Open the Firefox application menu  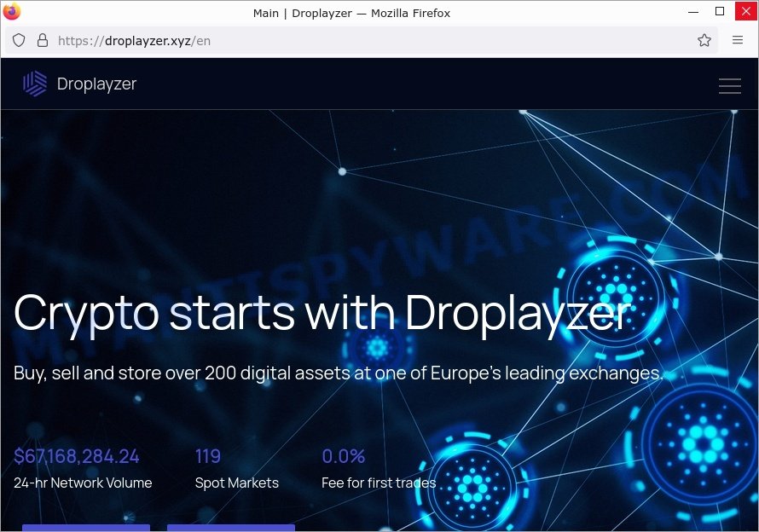pyautogui.click(x=738, y=40)
